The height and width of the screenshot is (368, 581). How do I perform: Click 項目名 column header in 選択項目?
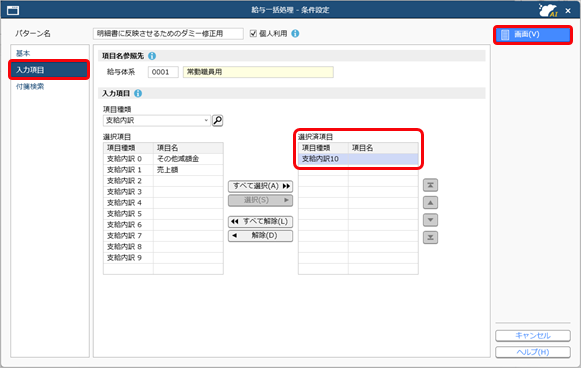point(188,148)
